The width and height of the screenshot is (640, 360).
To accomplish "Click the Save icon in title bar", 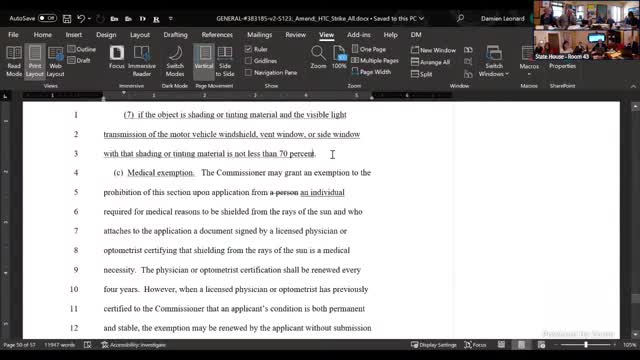I will (x=67, y=18).
